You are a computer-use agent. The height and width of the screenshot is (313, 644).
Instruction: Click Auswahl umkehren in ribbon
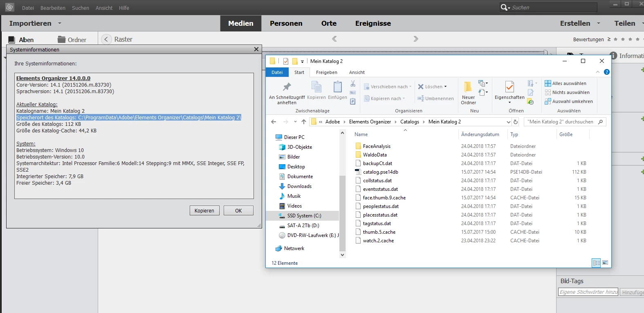tap(569, 101)
